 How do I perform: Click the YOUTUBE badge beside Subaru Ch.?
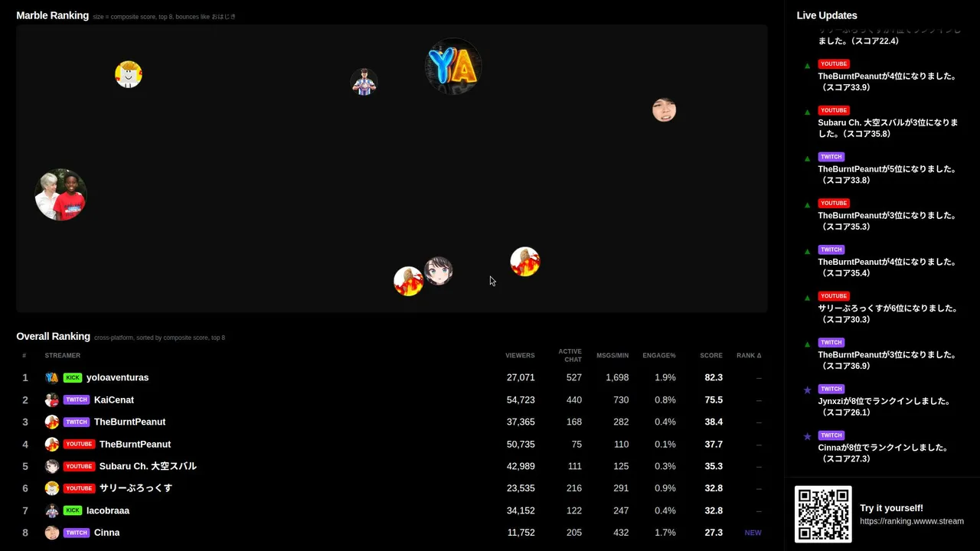(x=79, y=466)
